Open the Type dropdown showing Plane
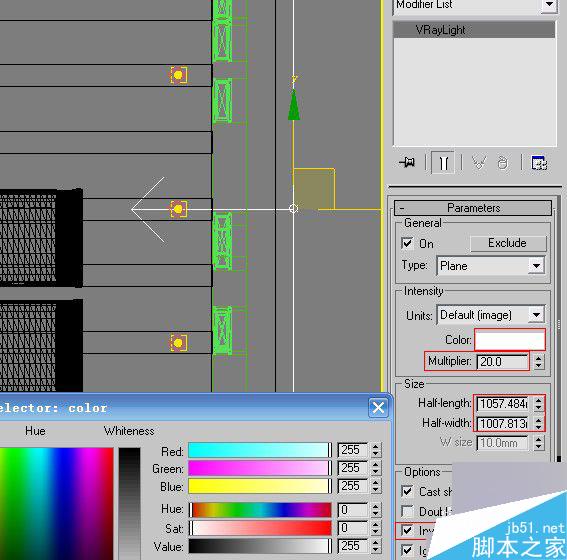Image resolution: width=567 pixels, height=560 pixels. pos(491,266)
